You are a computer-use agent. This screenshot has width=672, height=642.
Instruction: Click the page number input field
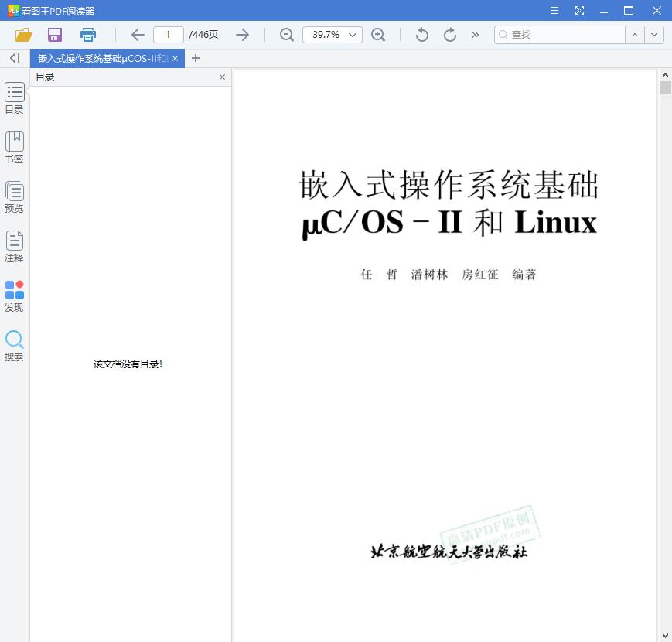(x=169, y=35)
